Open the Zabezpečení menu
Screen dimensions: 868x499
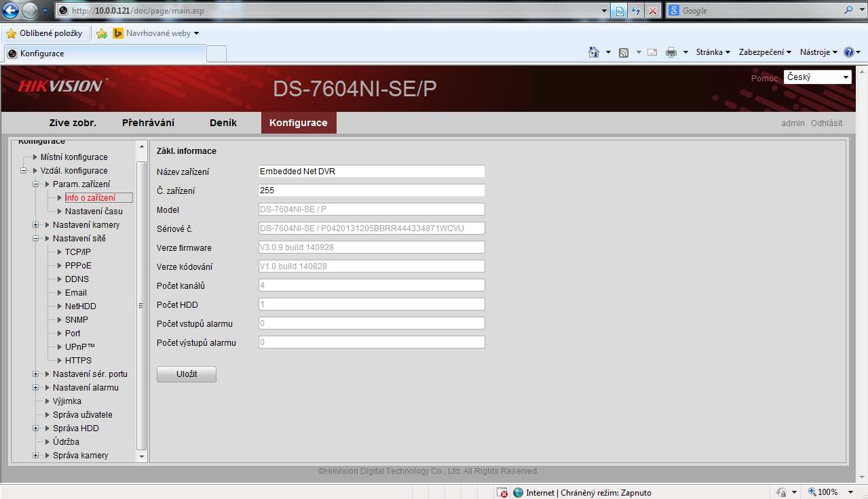[x=766, y=52]
